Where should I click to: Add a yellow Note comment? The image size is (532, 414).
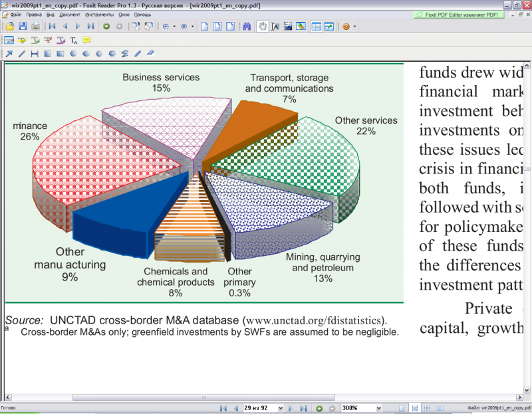click(86, 41)
